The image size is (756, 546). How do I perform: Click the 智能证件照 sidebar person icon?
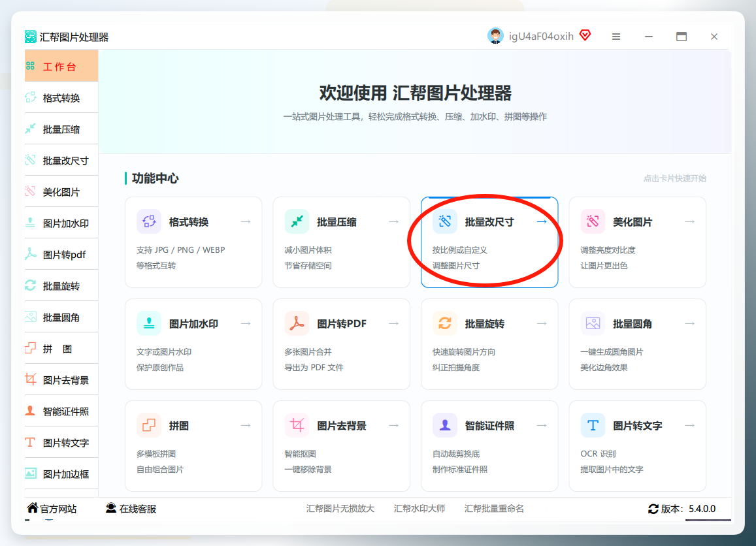coord(30,411)
